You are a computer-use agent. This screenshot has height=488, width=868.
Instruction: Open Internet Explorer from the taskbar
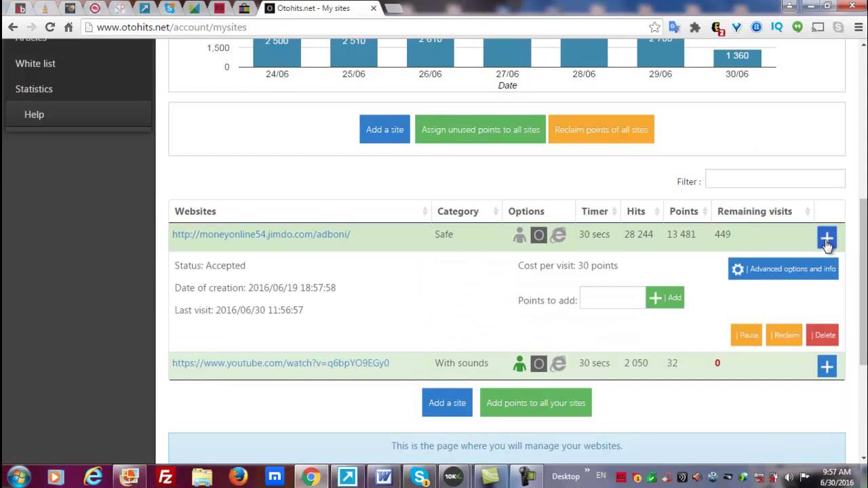[x=93, y=476]
